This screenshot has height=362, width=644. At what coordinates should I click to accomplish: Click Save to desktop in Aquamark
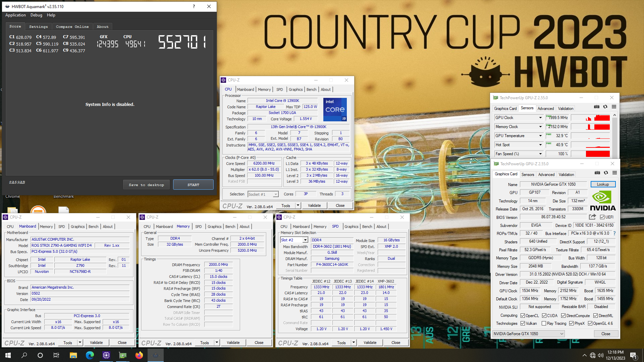coord(146,185)
